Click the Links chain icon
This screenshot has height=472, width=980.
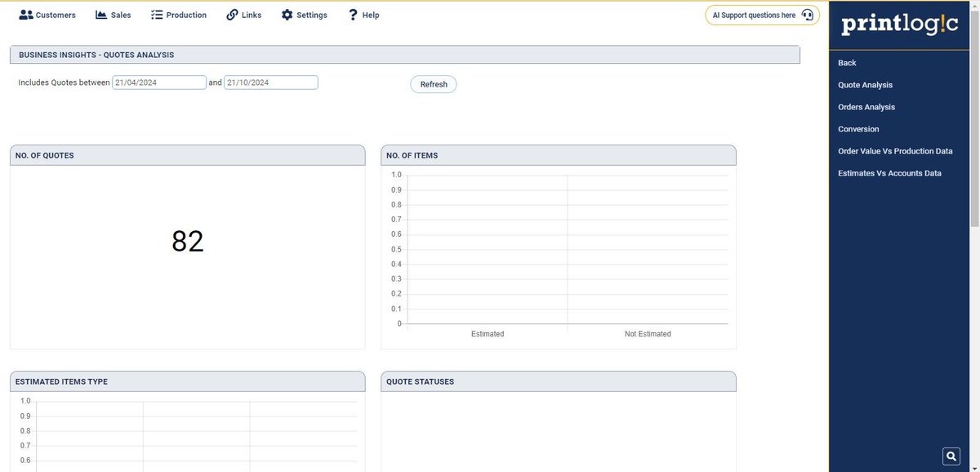(232, 15)
